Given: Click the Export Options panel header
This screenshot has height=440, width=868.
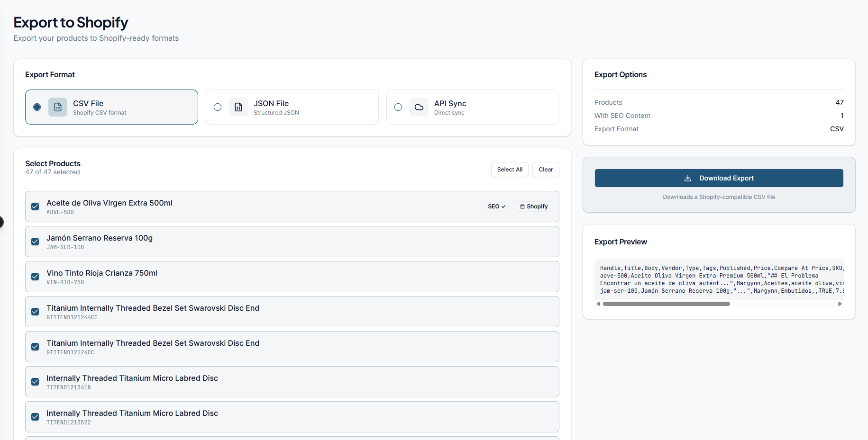Looking at the screenshot, I should pyautogui.click(x=621, y=74).
